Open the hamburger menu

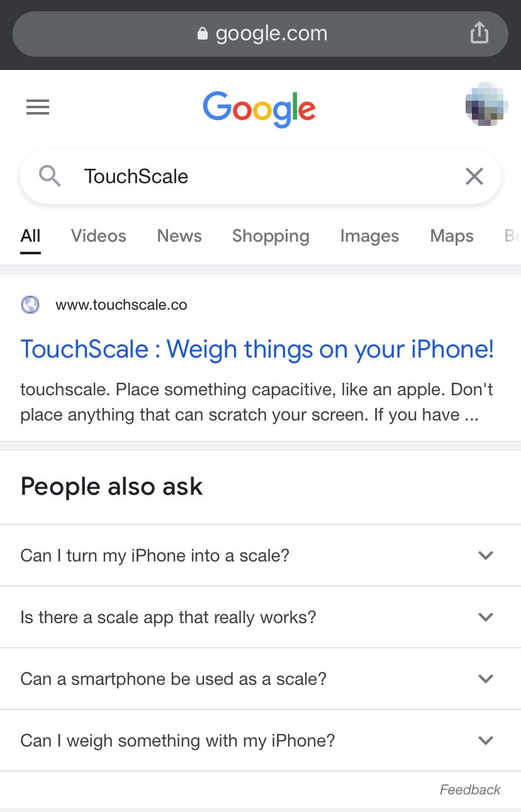38,108
